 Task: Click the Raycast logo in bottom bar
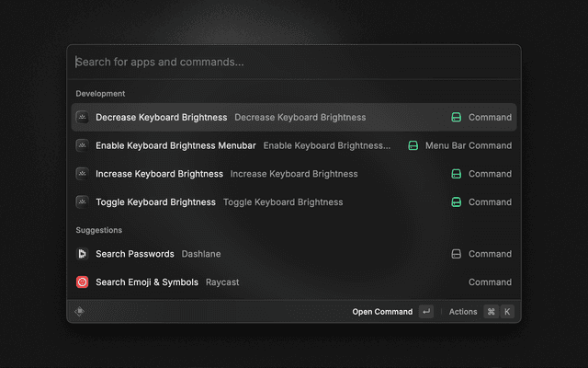point(80,312)
